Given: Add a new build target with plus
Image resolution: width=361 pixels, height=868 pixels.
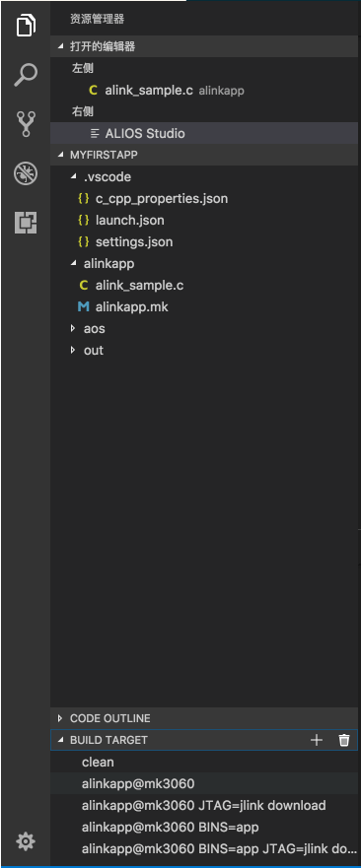Looking at the screenshot, I should pos(316,740).
